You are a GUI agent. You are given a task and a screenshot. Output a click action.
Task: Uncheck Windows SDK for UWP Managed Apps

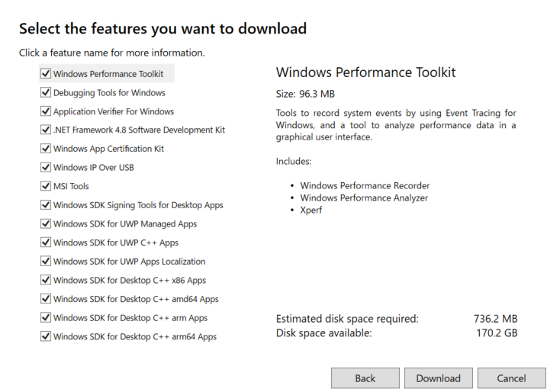46,224
